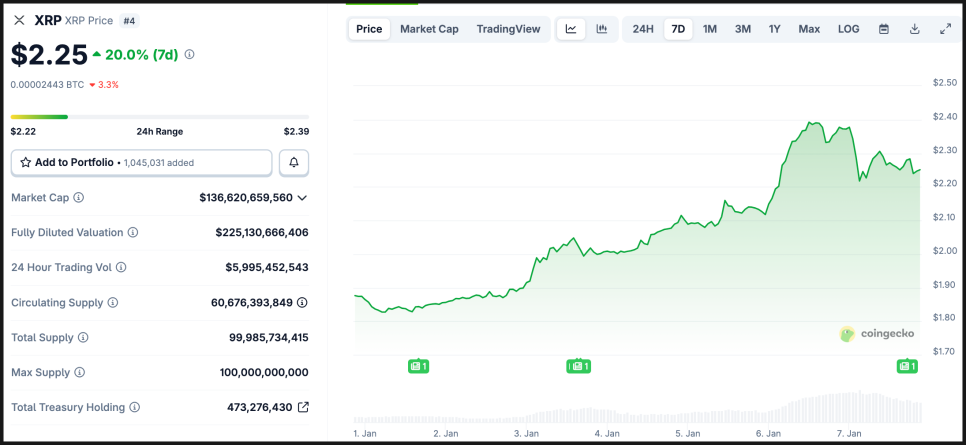Expand the Market Cap value chevron
Image resolution: width=966 pixels, height=445 pixels.
point(302,198)
